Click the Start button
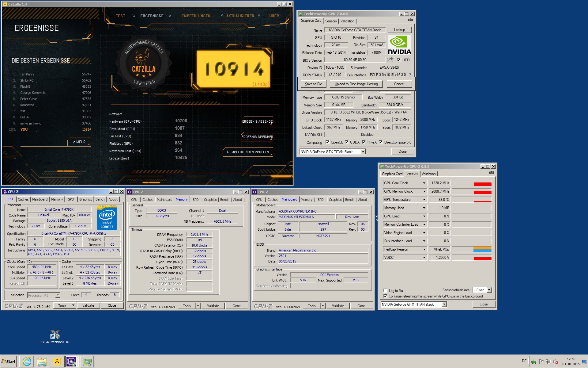The height and width of the screenshot is (368, 588). point(9,362)
